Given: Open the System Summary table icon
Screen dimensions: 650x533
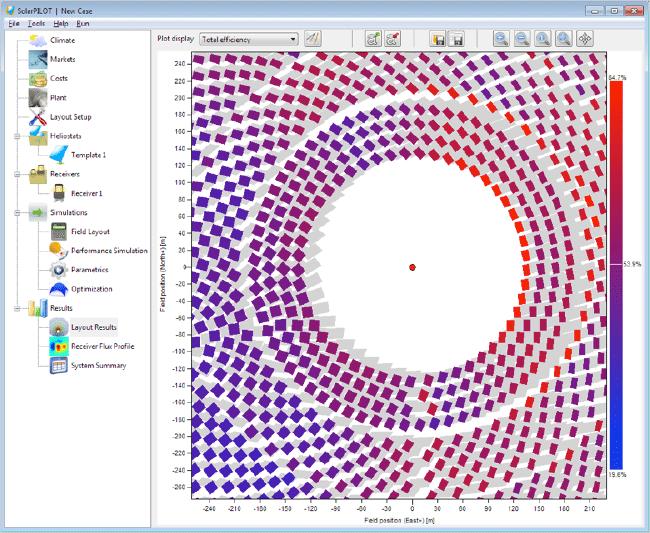Looking at the screenshot, I should (59, 366).
